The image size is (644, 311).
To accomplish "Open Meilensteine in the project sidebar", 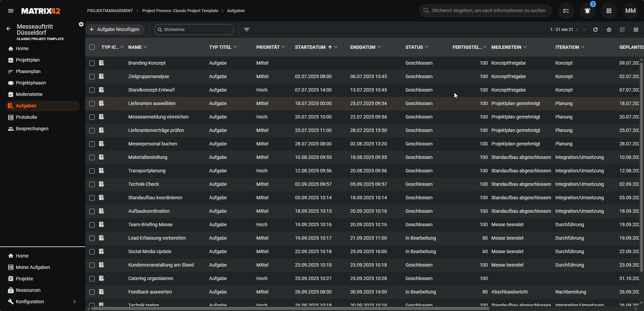I will click(29, 94).
